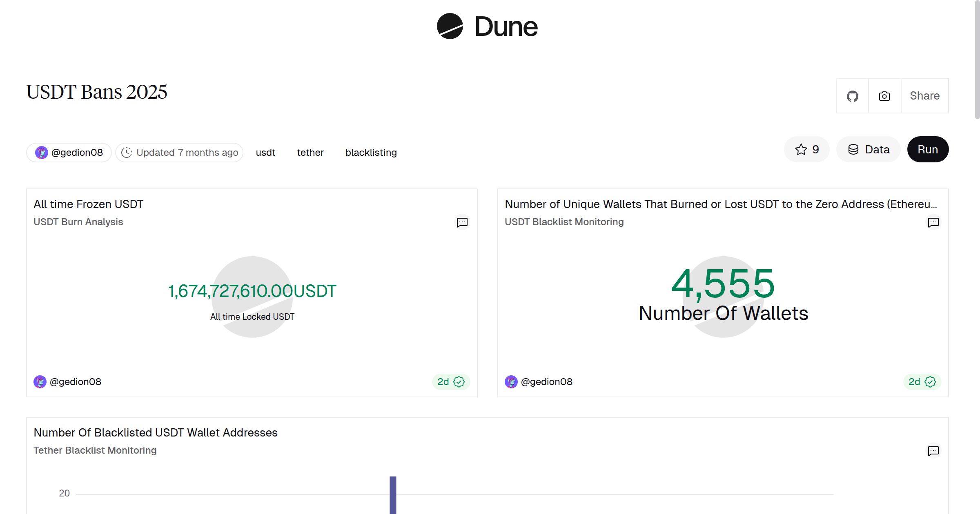This screenshot has width=980, height=514.
Task: Select the blacklisting tag
Action: (x=371, y=152)
